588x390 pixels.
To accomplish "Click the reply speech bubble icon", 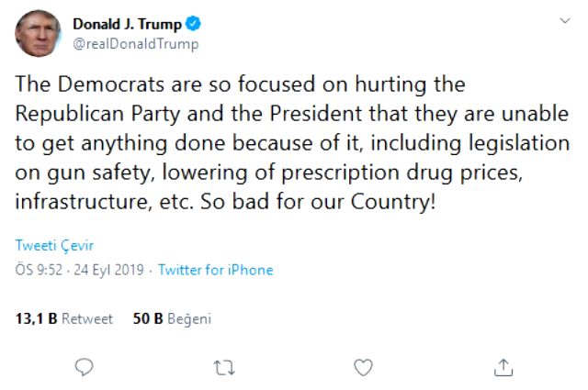I will point(84,367).
